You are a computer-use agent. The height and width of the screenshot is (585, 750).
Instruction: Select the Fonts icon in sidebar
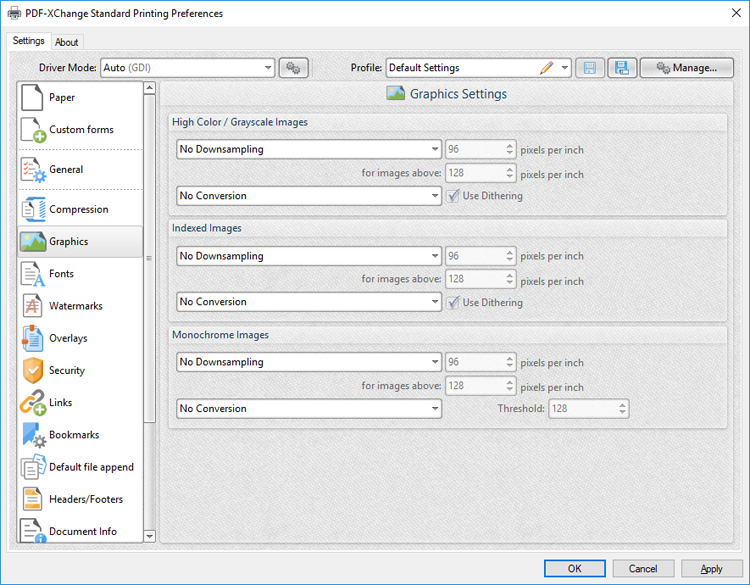(33, 274)
